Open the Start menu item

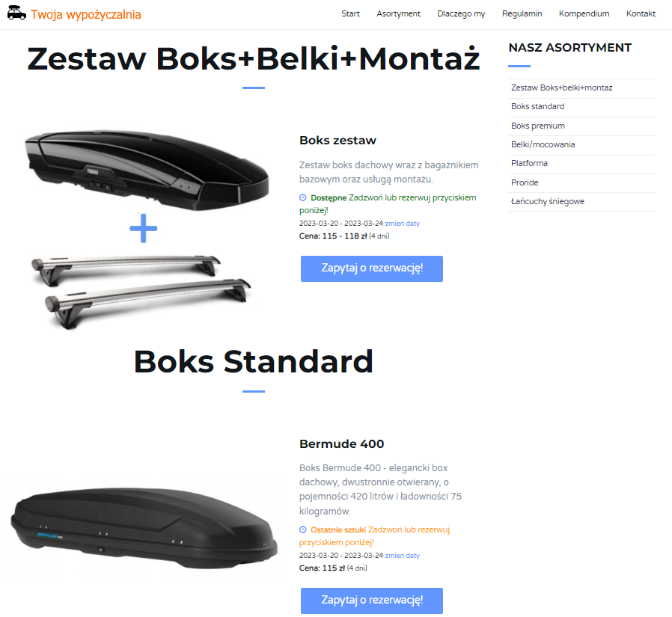click(x=350, y=13)
